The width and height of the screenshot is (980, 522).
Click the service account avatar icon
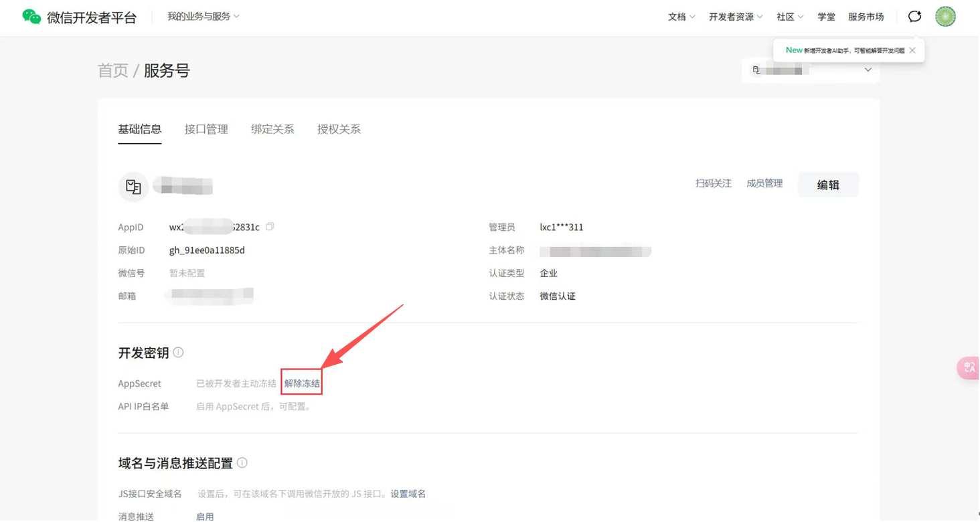pyautogui.click(x=133, y=187)
